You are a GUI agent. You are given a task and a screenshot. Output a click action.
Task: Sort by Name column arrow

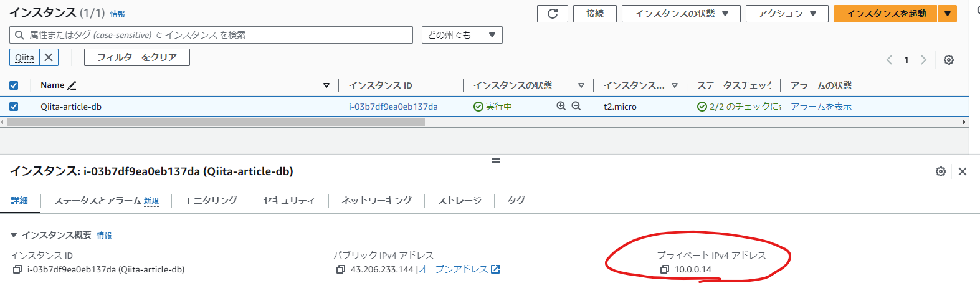tap(326, 85)
